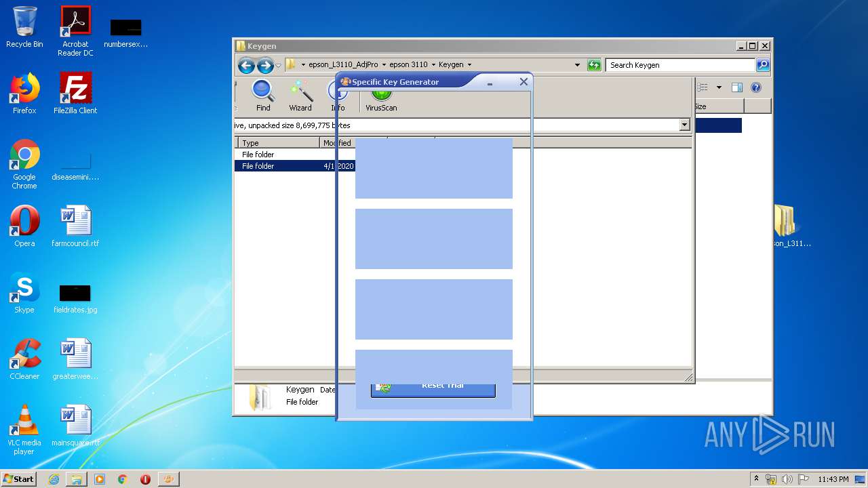Viewport: 868px width, 488px height.
Task: Click the Action Center flag tray icon
Action: (x=803, y=479)
